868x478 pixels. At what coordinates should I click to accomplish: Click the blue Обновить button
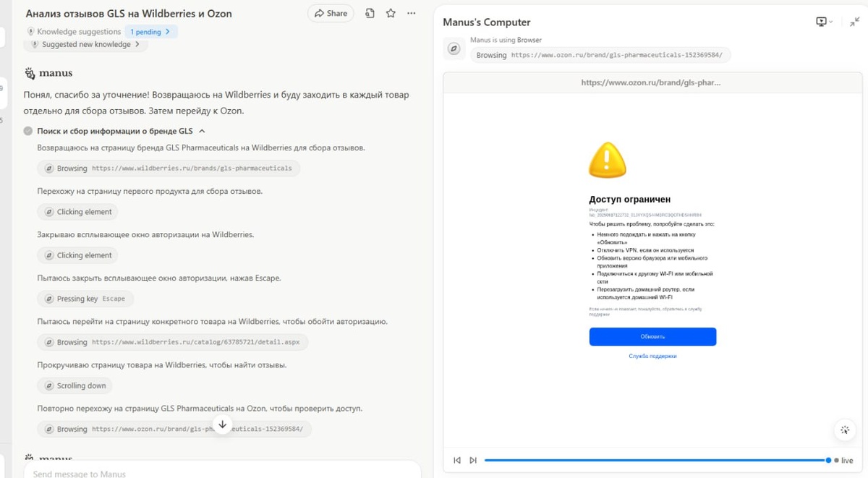(652, 336)
